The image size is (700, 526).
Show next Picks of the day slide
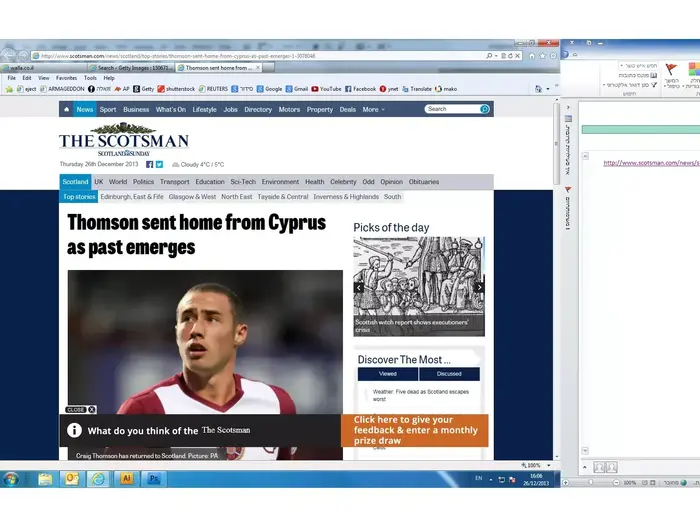[x=479, y=288]
